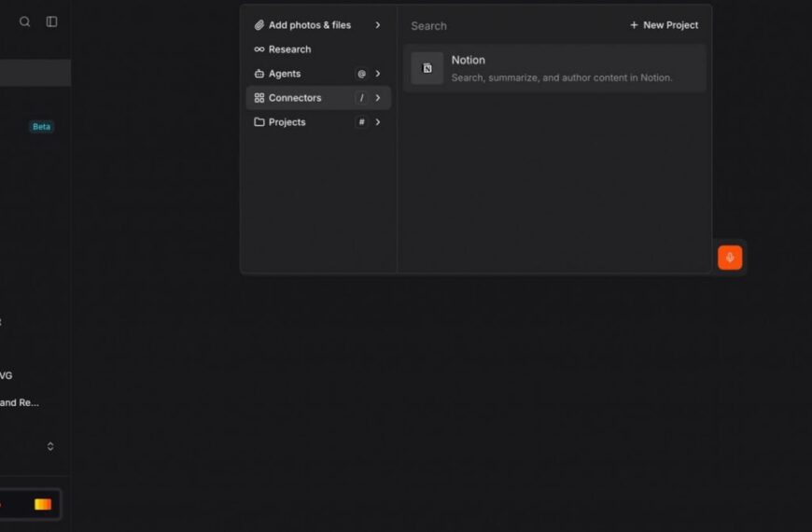The image size is (812, 532).
Task: Click the Research infinity icon
Action: [x=259, y=49]
